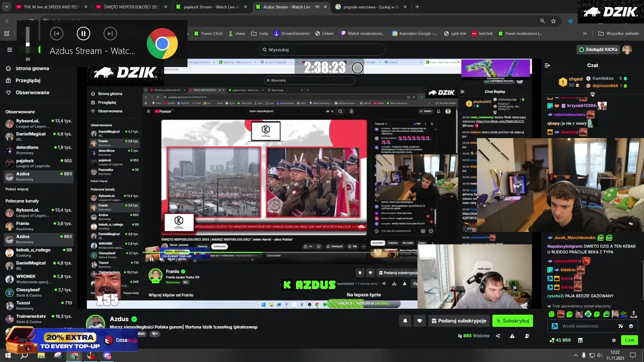Open RybsonLoL in followed channels list
Image resolution: width=644 pixels, height=362 pixels.
(x=39, y=124)
